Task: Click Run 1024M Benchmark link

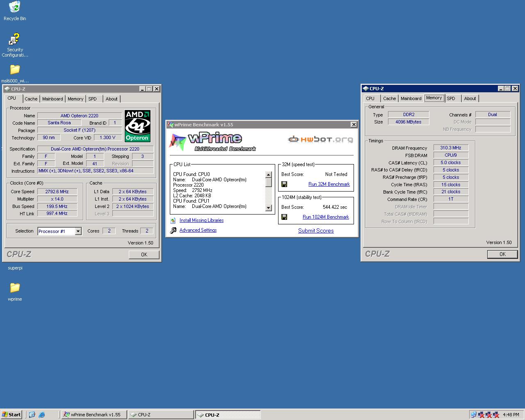Action: tap(326, 217)
